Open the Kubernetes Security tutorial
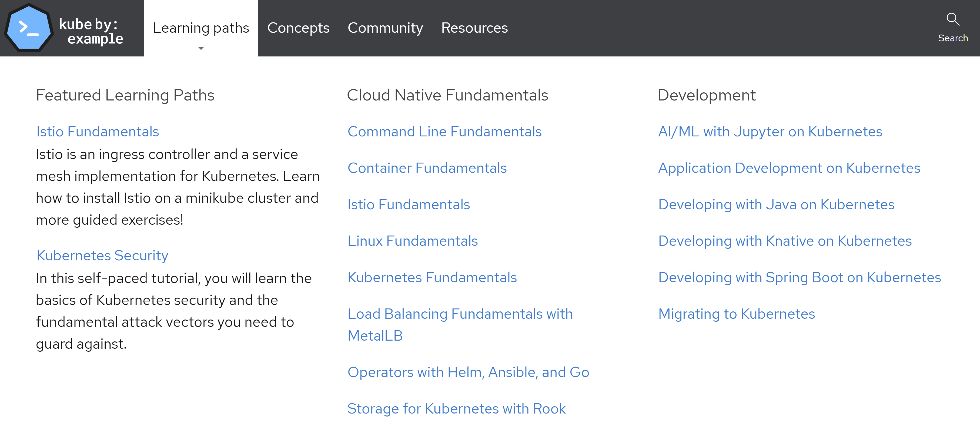This screenshot has height=440, width=980. tap(102, 256)
